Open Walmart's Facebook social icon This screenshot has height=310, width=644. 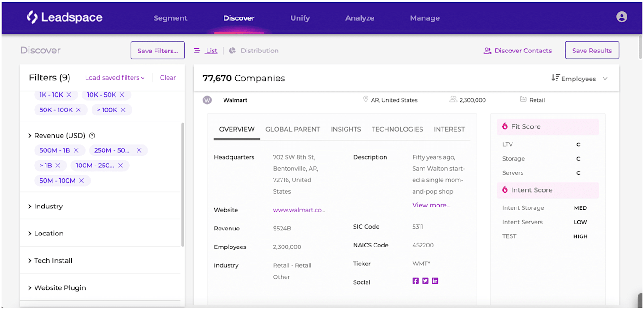click(x=415, y=281)
